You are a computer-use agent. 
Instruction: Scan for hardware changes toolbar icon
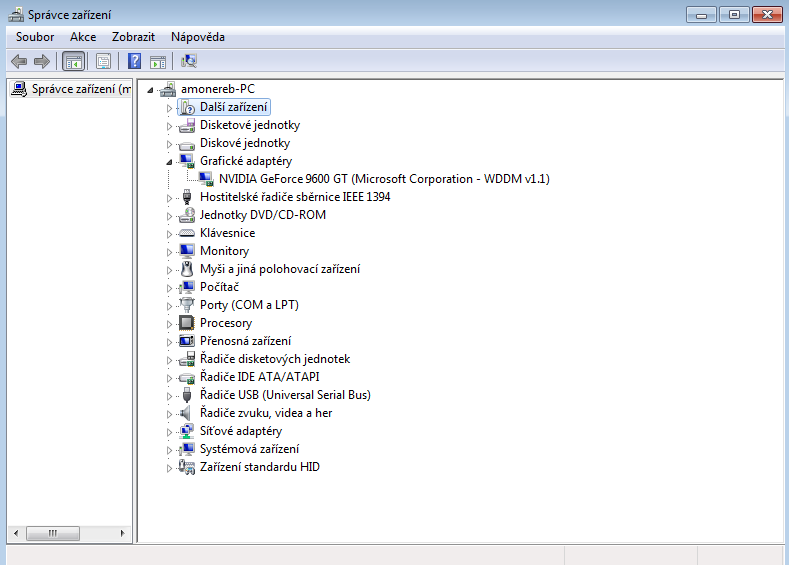[x=189, y=61]
